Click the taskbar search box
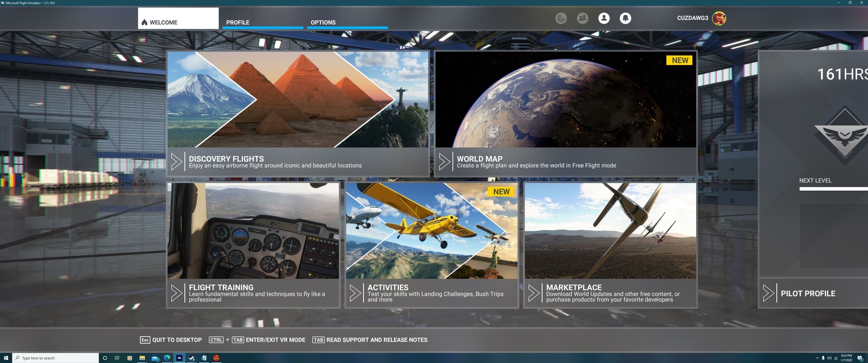This screenshot has width=868, height=363. [x=55, y=358]
